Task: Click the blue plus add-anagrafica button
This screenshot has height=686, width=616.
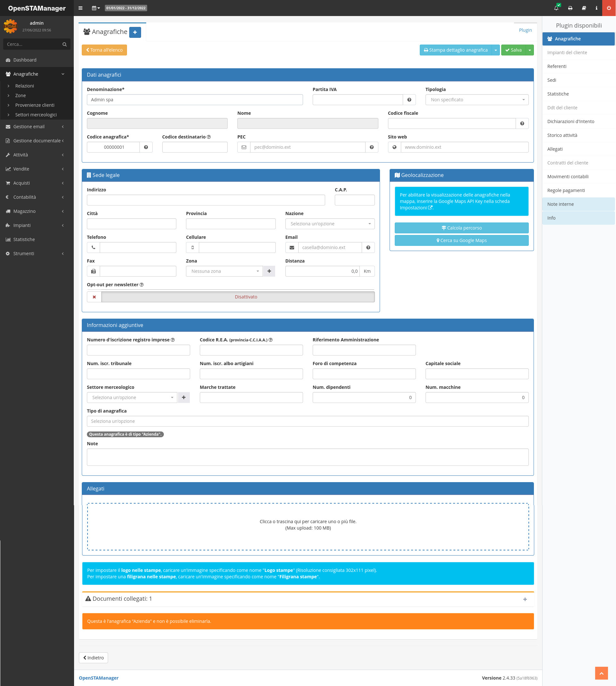Action: pyautogui.click(x=135, y=32)
